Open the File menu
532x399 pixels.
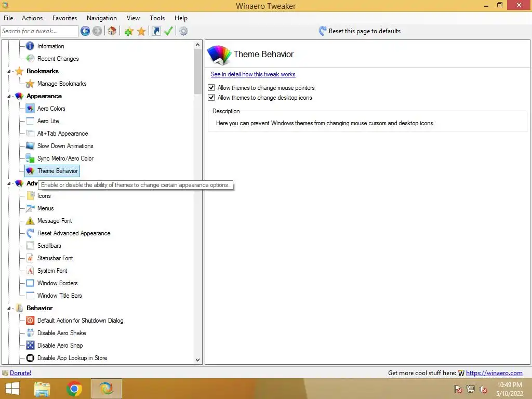[8, 18]
